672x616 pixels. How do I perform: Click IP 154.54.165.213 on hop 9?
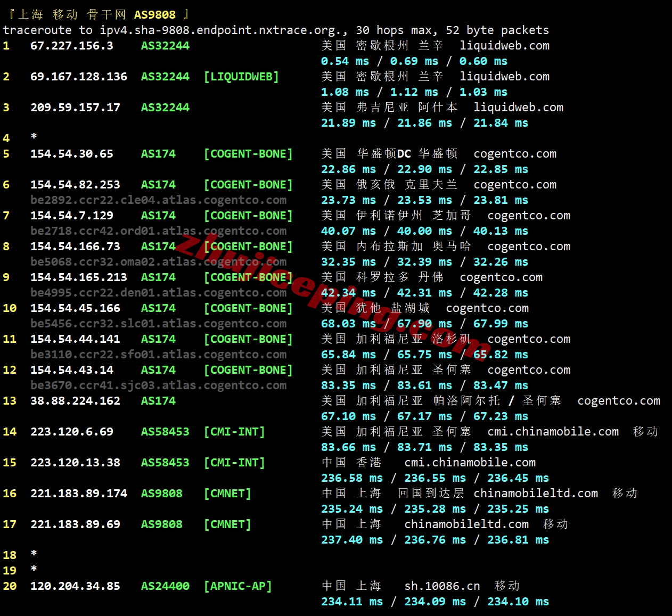point(79,277)
